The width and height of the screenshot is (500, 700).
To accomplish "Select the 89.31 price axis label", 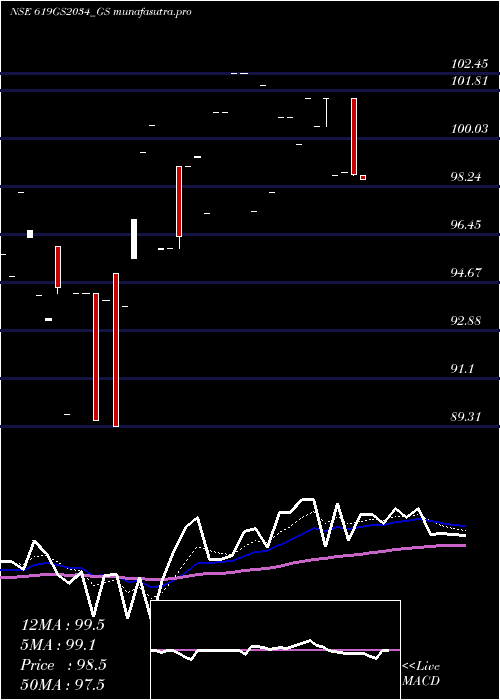I will 466,417.
